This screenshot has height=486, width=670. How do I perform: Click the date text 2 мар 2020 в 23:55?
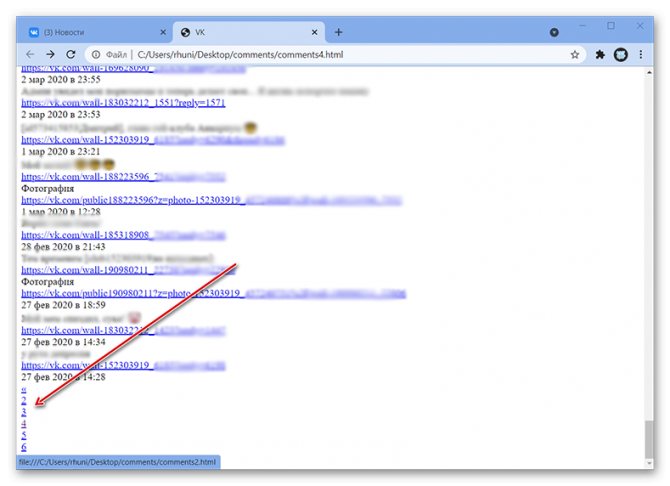point(61,80)
